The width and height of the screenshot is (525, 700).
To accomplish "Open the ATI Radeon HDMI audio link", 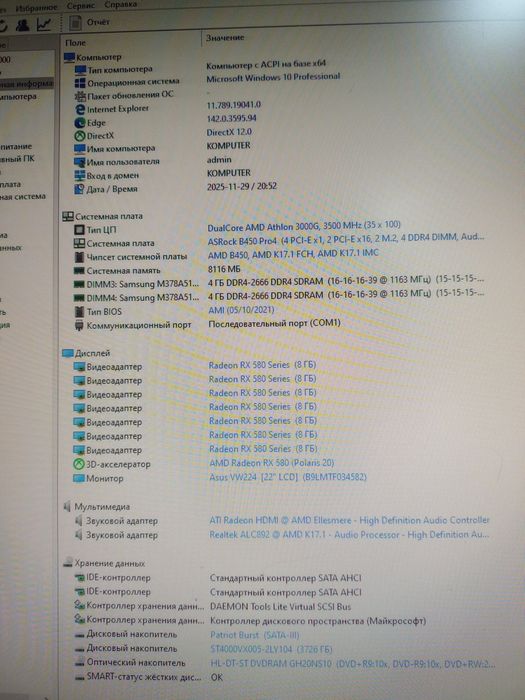I will coord(350,520).
